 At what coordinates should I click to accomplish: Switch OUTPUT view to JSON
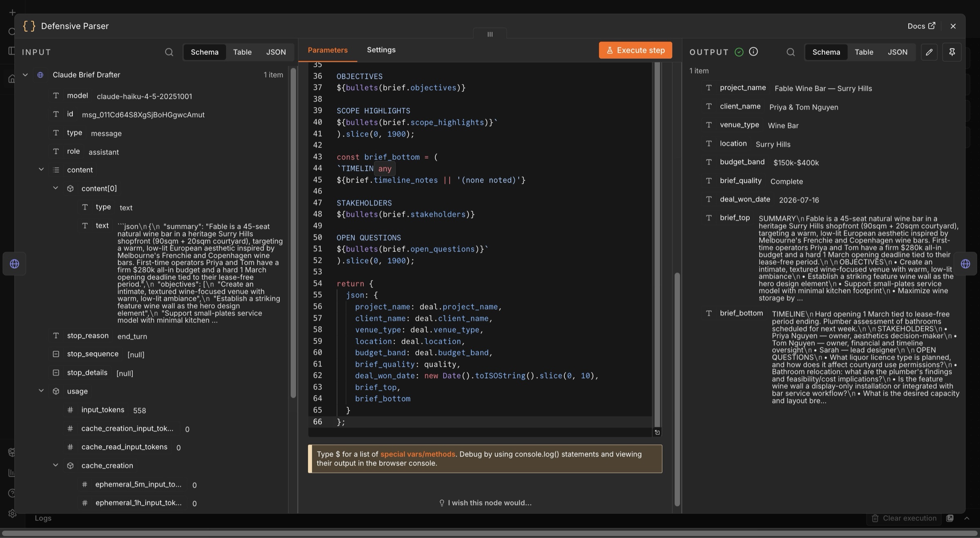[898, 52]
